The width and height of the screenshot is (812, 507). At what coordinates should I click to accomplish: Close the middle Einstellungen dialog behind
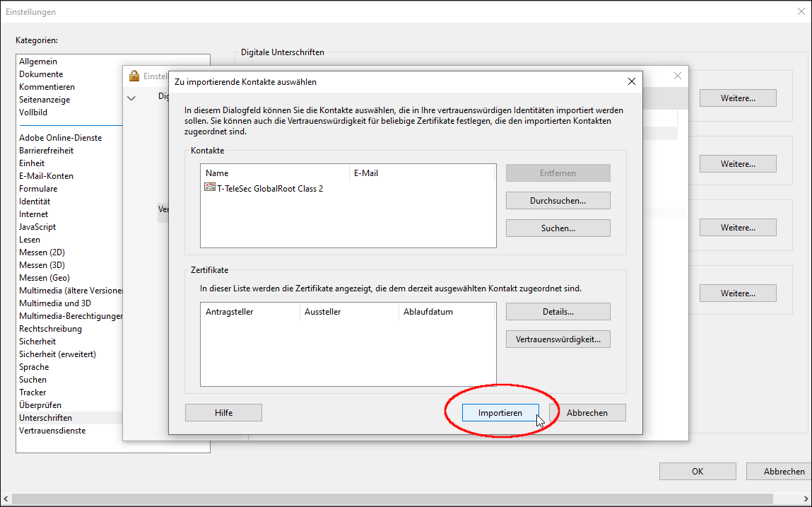(x=677, y=76)
